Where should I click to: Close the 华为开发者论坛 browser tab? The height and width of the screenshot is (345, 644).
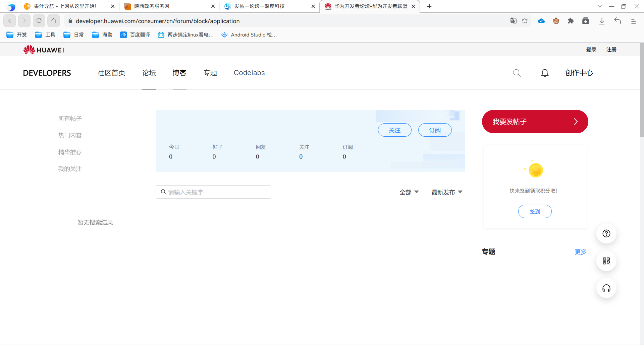[x=414, y=6]
